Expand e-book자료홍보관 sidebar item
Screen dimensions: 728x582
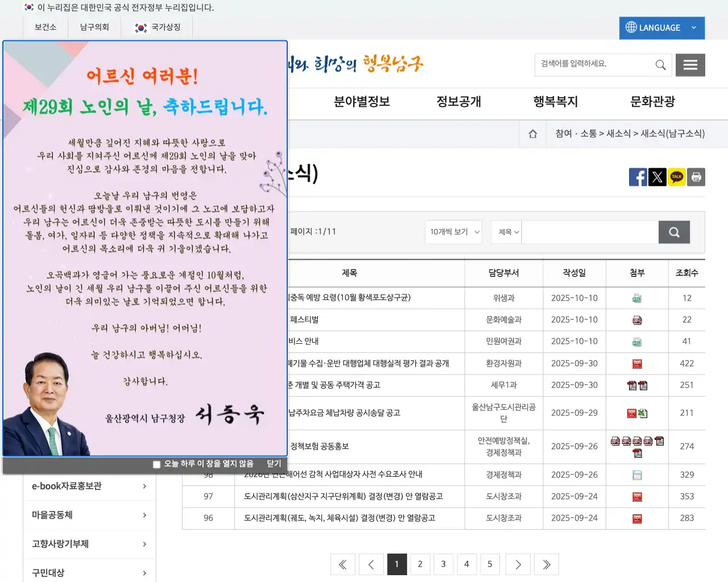coord(89,486)
